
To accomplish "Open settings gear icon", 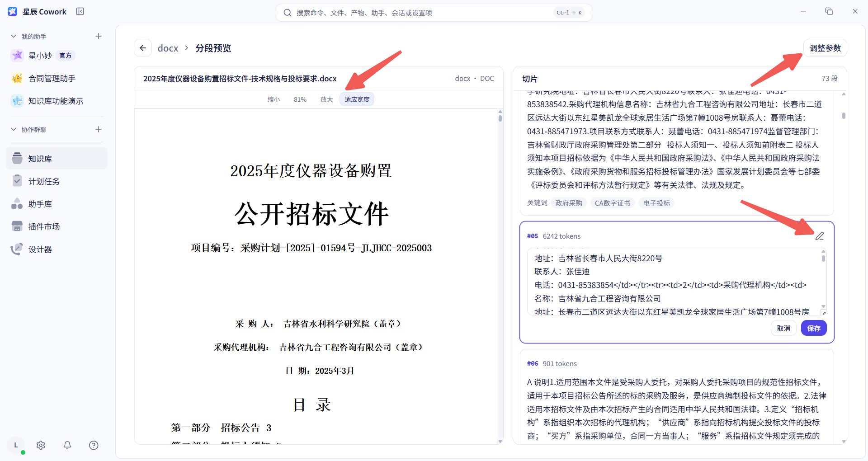I will click(x=41, y=445).
